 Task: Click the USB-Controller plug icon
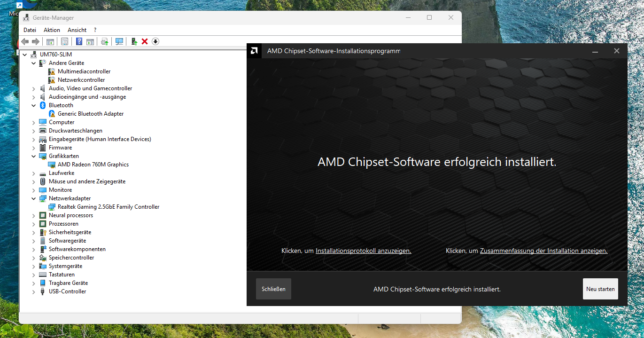click(x=43, y=291)
